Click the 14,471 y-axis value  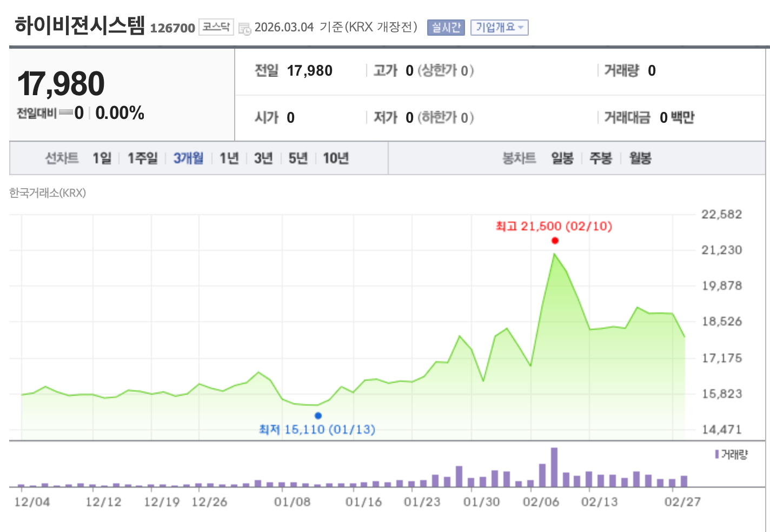click(x=722, y=429)
